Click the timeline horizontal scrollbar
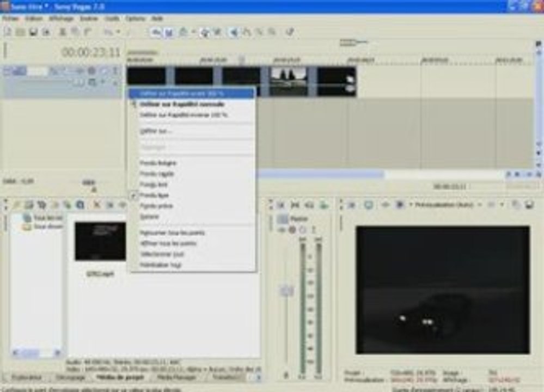This screenshot has width=544, height=392. pyautogui.click(x=321, y=175)
